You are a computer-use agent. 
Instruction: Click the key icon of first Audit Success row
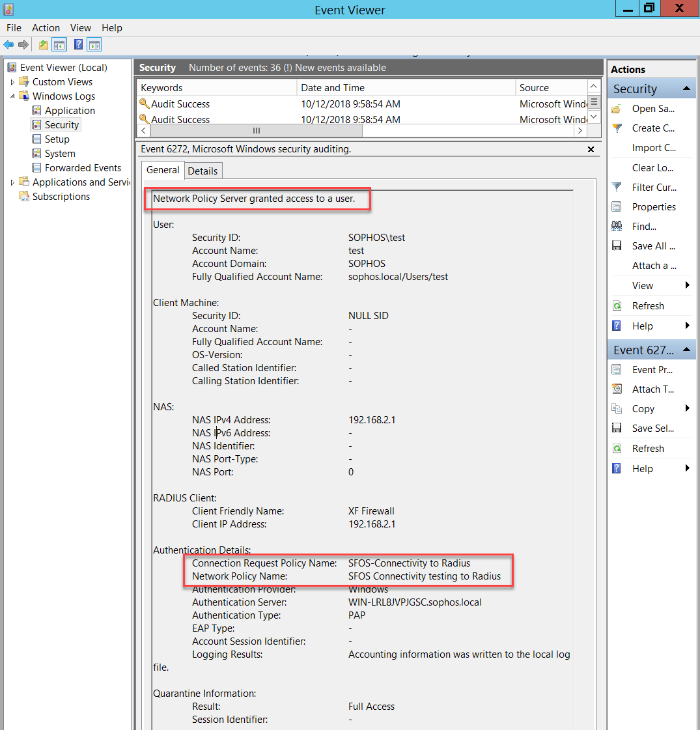pyautogui.click(x=145, y=104)
